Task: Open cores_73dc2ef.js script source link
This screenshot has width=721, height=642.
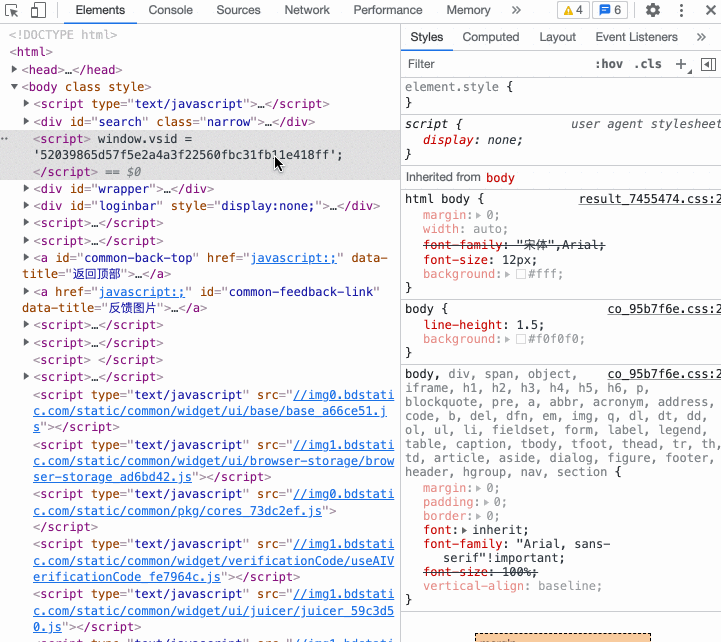Action: click(x=213, y=502)
